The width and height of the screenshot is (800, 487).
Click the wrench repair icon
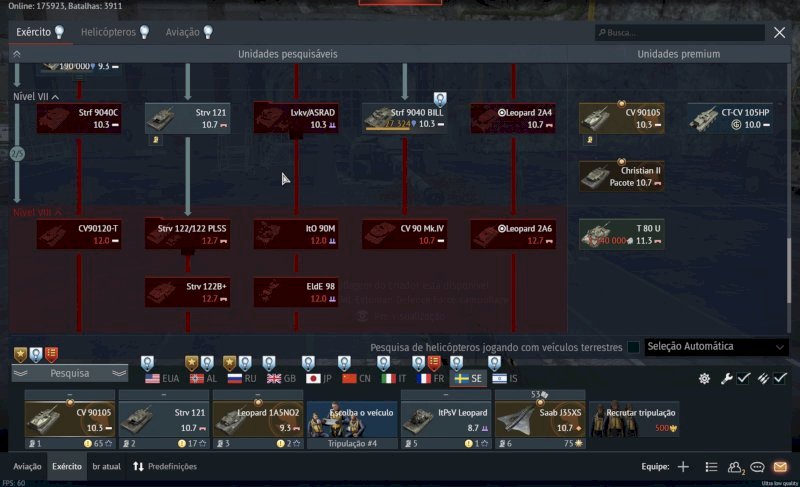point(727,378)
